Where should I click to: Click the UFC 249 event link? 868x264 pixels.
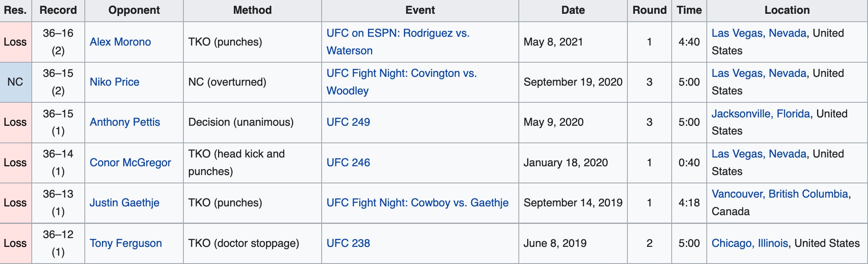(x=348, y=122)
